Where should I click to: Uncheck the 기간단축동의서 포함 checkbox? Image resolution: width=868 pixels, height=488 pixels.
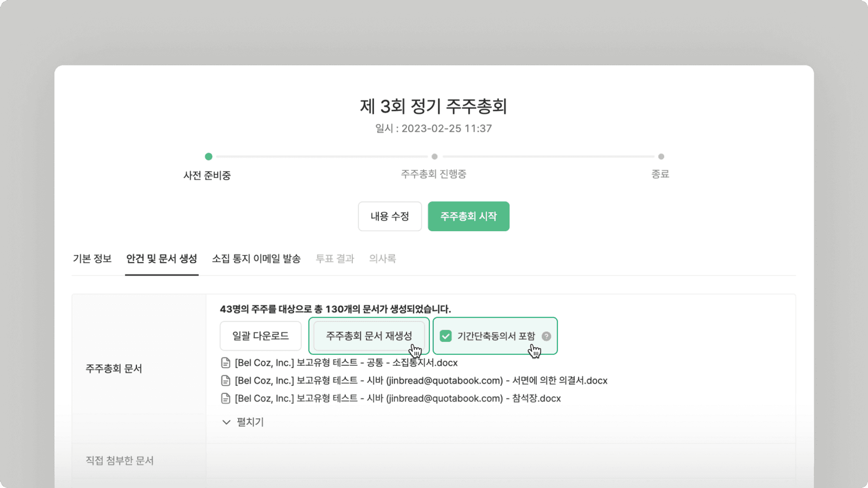446,335
